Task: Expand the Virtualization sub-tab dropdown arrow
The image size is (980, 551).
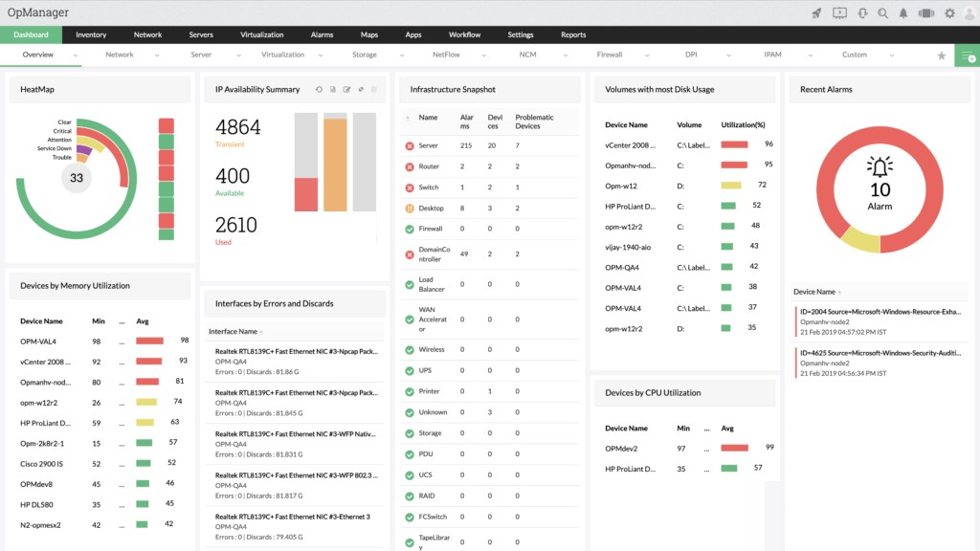Action: click(321, 55)
